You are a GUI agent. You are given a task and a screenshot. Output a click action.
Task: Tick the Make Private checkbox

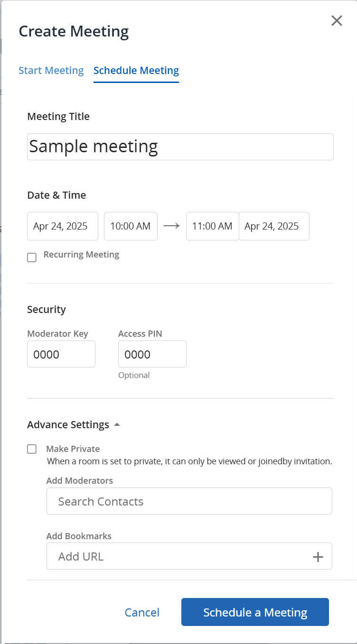(32, 449)
